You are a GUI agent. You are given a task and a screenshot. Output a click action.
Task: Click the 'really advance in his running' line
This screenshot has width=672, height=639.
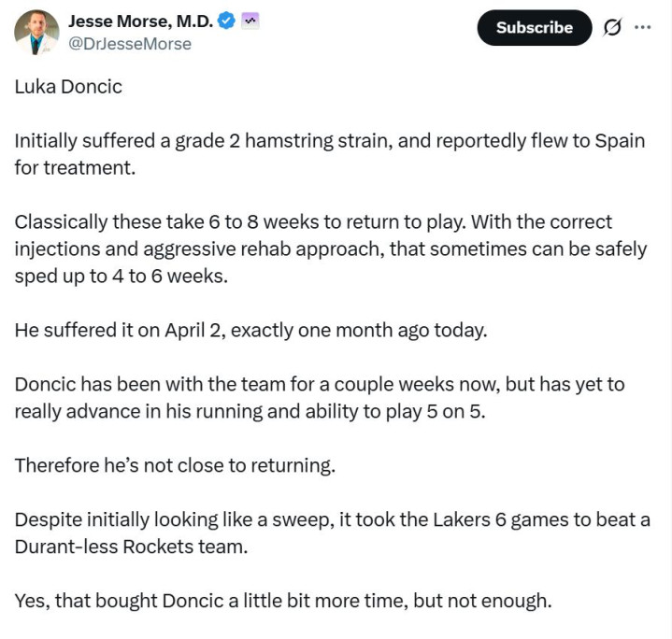(x=250, y=411)
